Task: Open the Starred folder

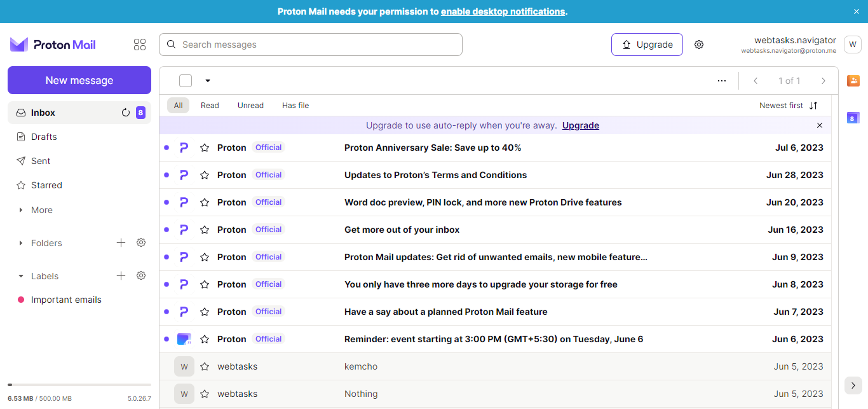Action: pos(79,185)
